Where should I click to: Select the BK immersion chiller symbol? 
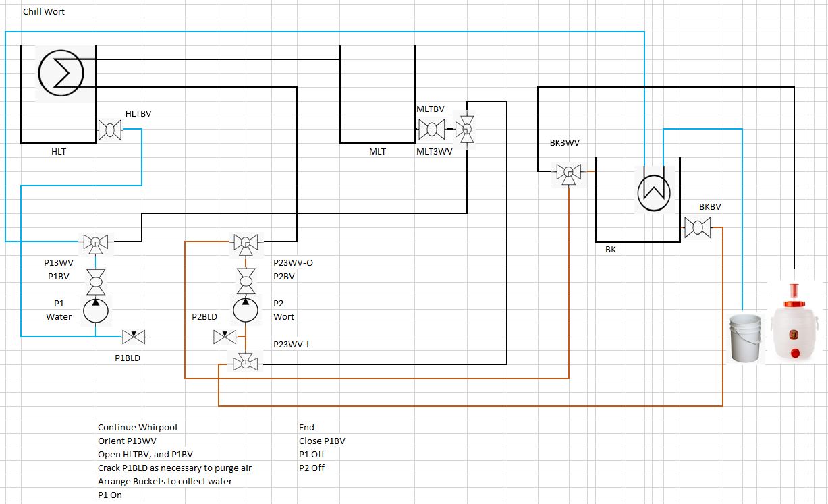click(654, 192)
